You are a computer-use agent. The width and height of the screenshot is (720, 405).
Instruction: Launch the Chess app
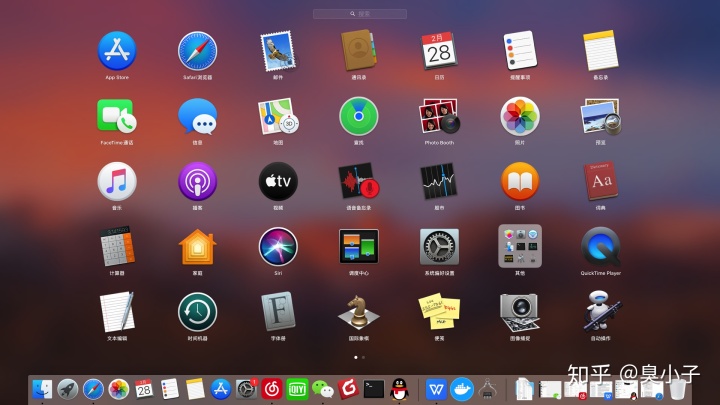tap(359, 313)
